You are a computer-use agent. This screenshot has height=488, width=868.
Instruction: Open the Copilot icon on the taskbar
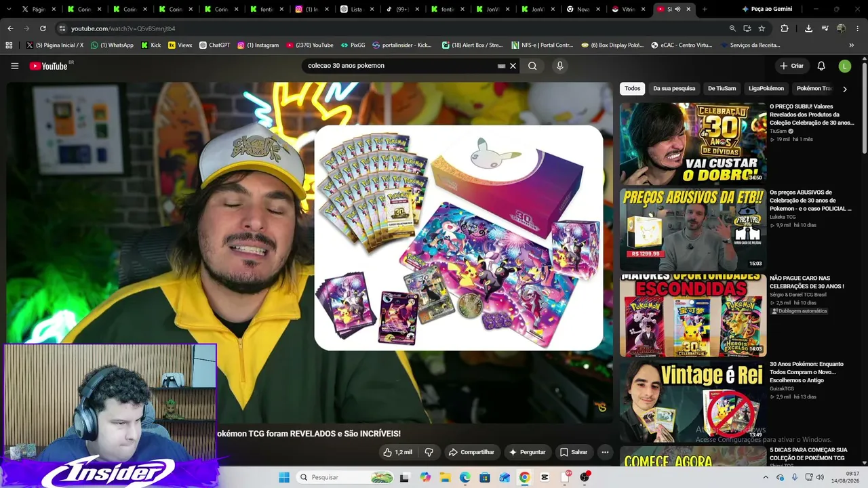425,477
